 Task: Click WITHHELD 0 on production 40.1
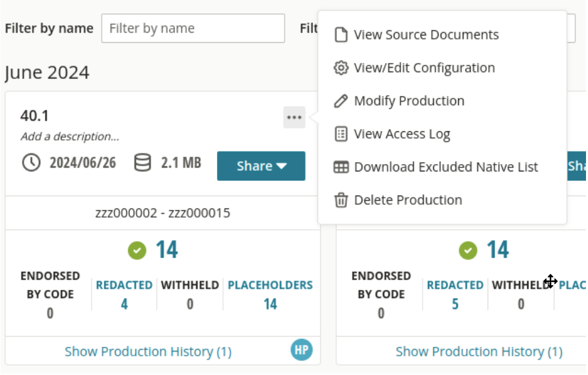(x=190, y=295)
